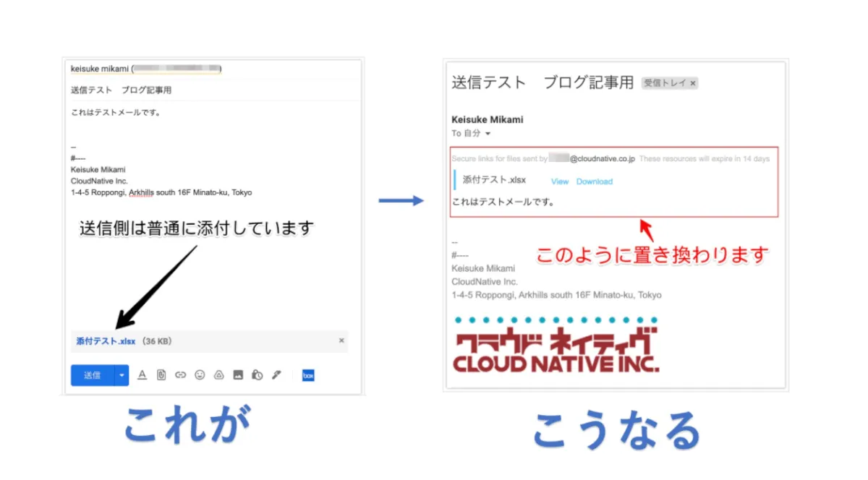Open the send options dropdown arrow
This screenshot has height=480, width=868.
coord(122,375)
